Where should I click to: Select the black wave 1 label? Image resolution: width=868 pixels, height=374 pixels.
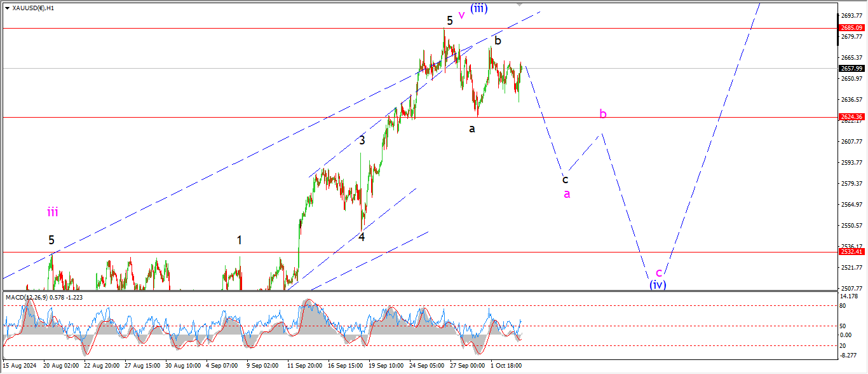tap(240, 240)
